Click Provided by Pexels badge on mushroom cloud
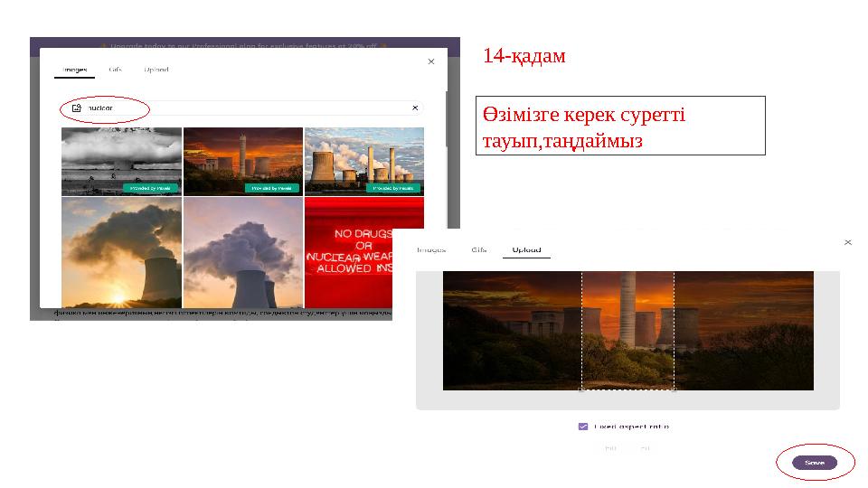Screen dimensions: 868x488 (x=151, y=188)
